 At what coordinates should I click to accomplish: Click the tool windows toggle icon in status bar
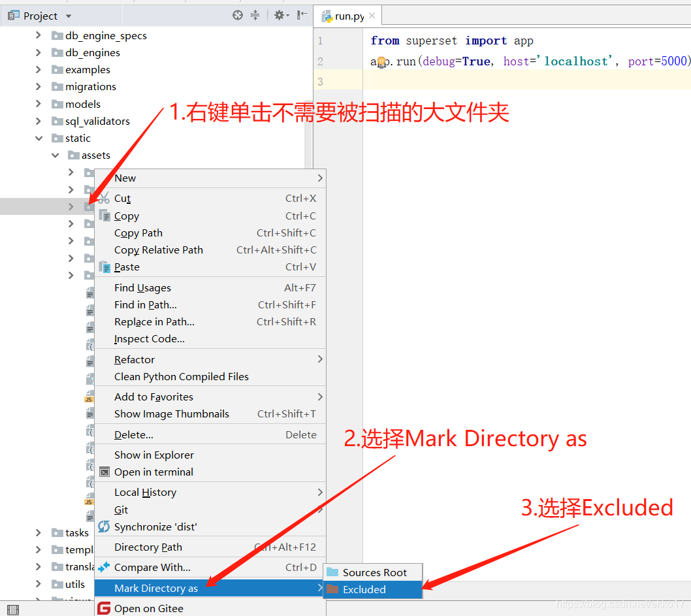point(13,610)
